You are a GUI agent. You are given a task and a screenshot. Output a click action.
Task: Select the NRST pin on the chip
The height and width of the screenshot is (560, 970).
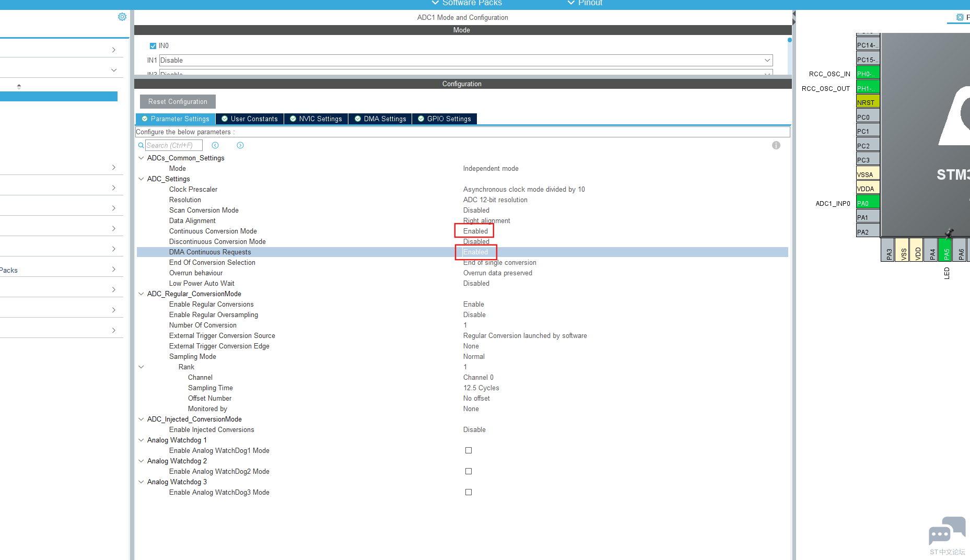(x=868, y=102)
